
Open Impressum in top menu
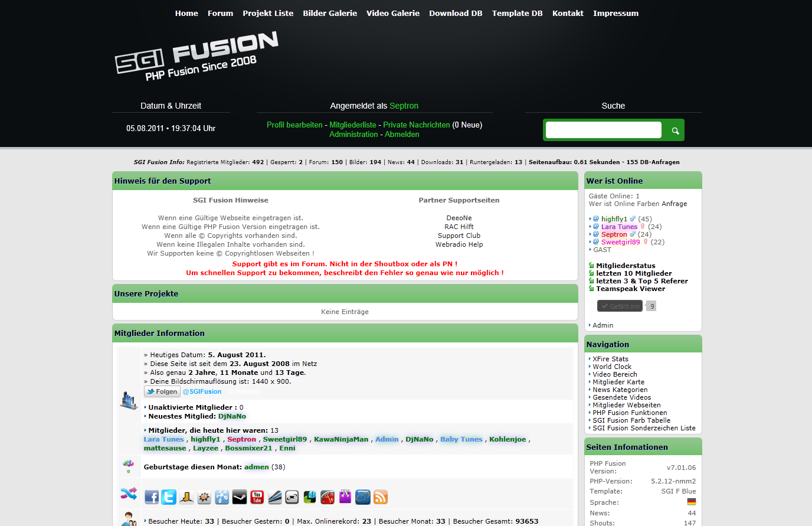(615, 13)
